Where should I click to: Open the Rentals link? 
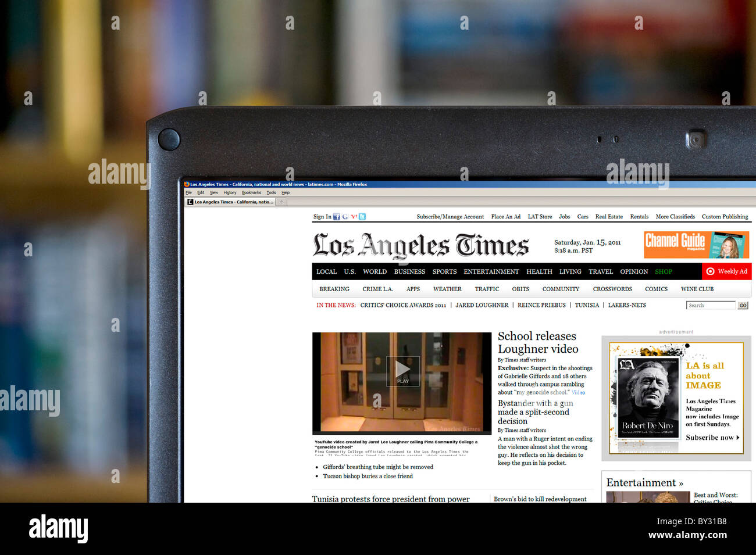point(639,217)
